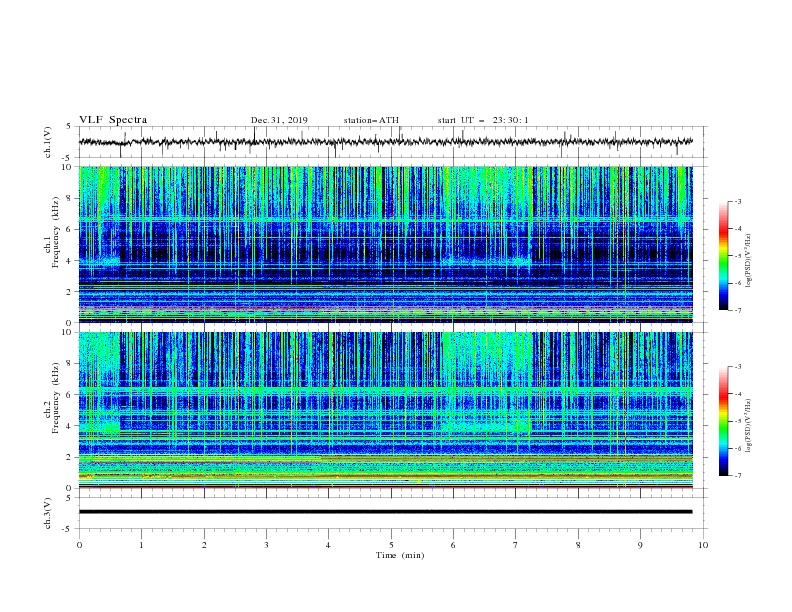The height and width of the screenshot is (612, 792).
Task: Click the "9" tick label on time axis
Action: click(640, 545)
